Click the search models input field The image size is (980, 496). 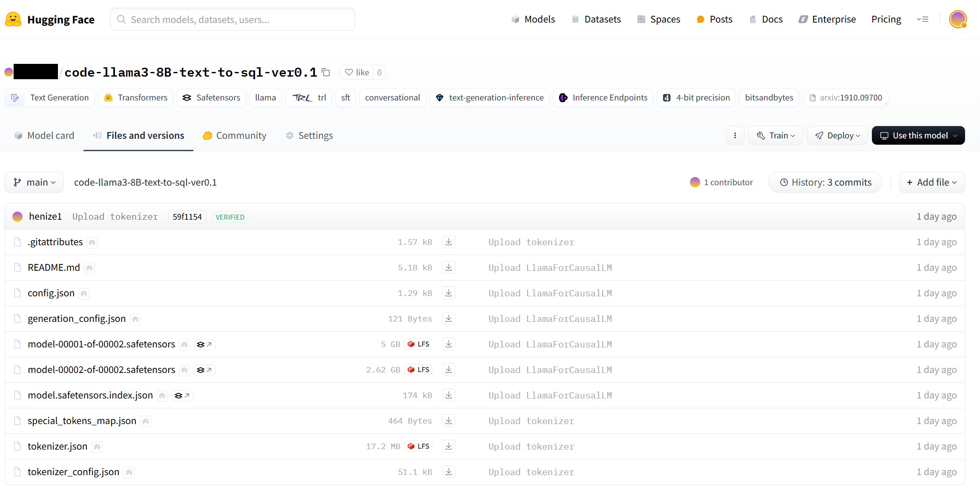click(232, 20)
